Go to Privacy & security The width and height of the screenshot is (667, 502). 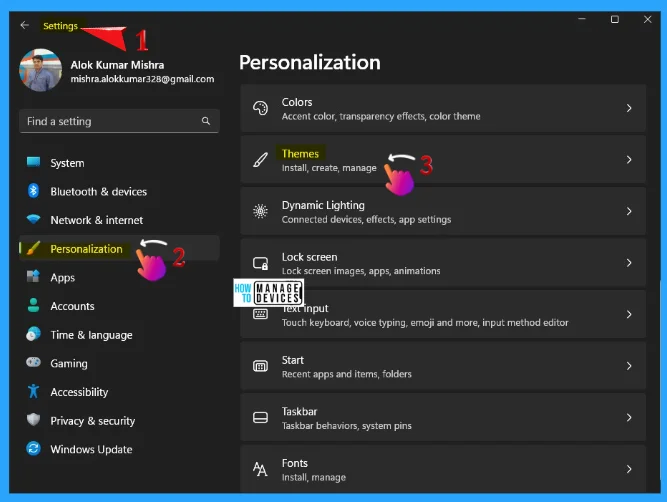[x=119, y=421]
